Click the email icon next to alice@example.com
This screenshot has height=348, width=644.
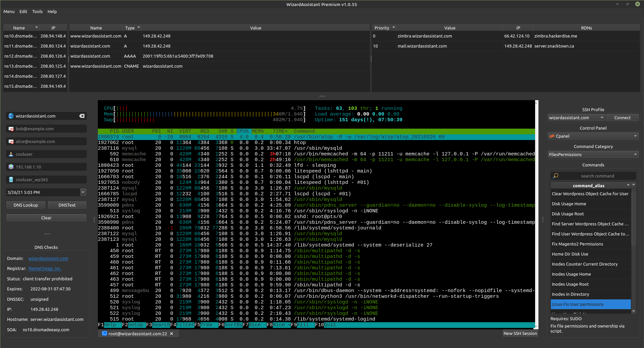pyautogui.click(x=10, y=141)
